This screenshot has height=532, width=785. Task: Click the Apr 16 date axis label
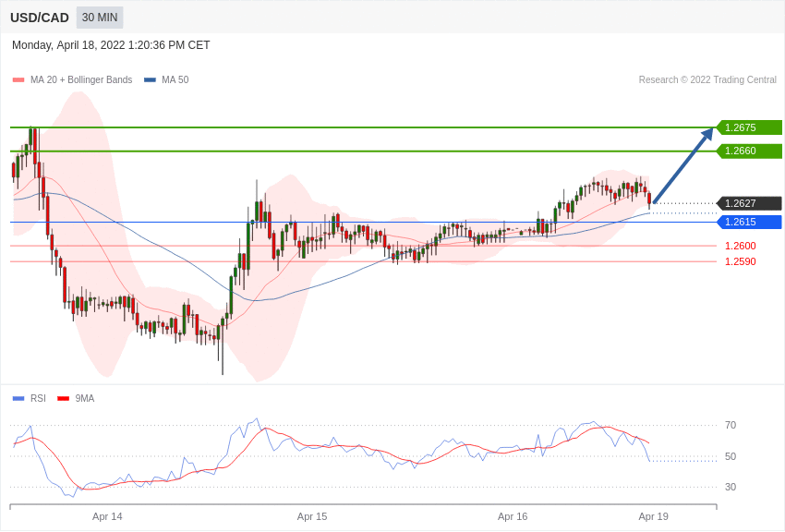click(x=513, y=516)
